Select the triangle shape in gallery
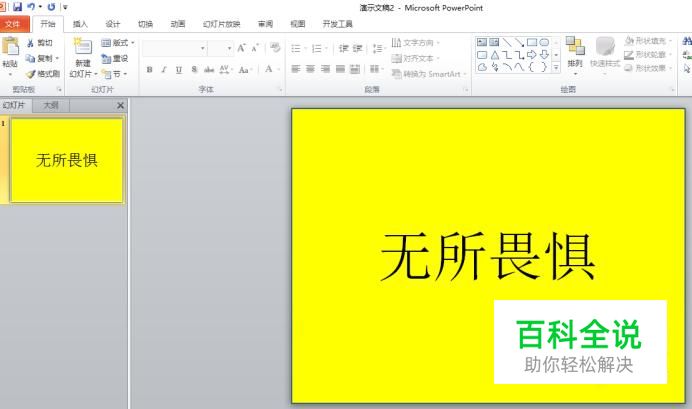The width and height of the screenshot is (692, 409). [495, 55]
